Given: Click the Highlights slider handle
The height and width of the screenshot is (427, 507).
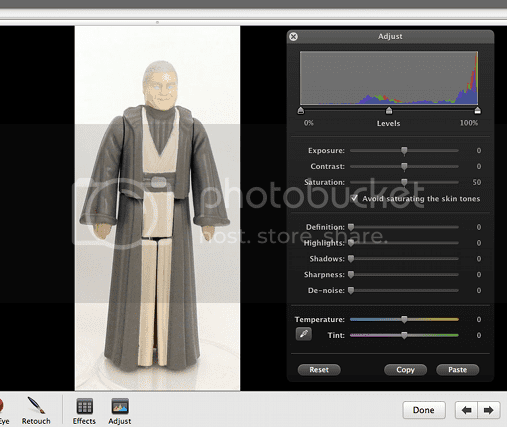Looking at the screenshot, I should (351, 243).
